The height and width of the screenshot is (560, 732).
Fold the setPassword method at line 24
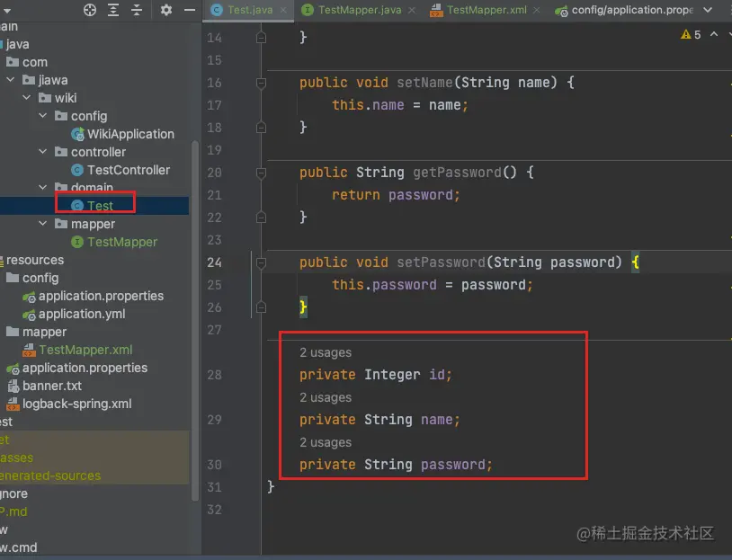point(262,262)
